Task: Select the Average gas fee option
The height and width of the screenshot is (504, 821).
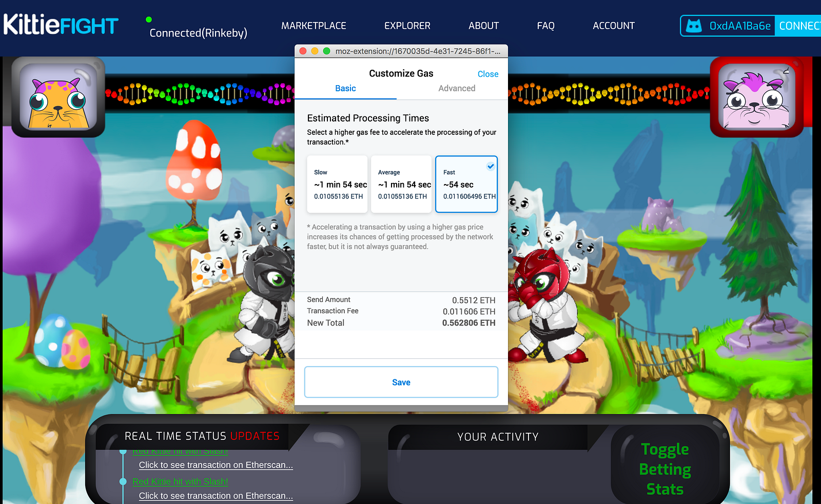Action: 401,184
